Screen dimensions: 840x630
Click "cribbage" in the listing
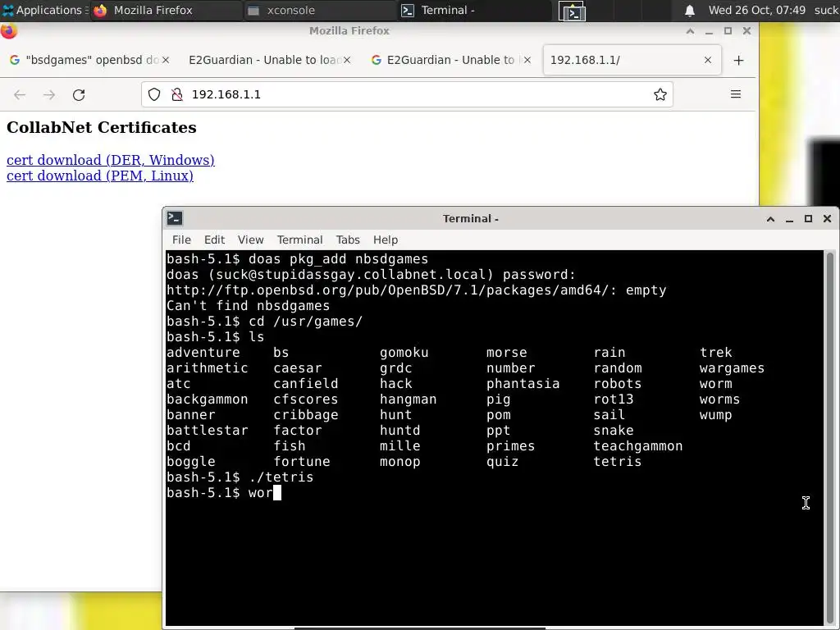pyautogui.click(x=306, y=414)
